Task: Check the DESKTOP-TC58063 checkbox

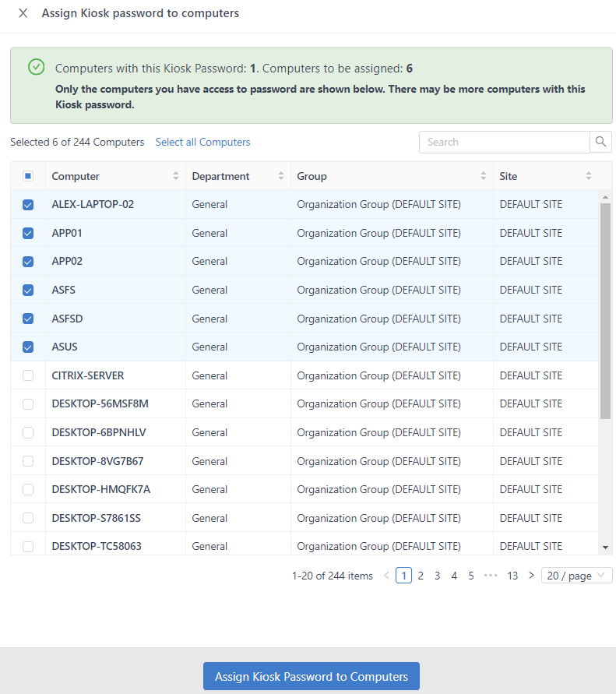Action: pyautogui.click(x=28, y=547)
